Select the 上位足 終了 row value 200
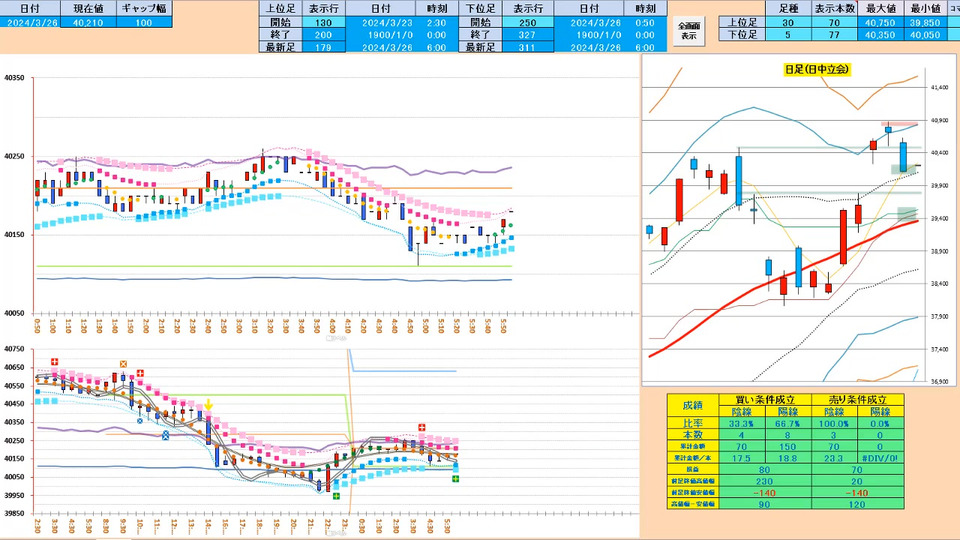Viewport: 960px width, 540px height. pyautogui.click(x=323, y=35)
